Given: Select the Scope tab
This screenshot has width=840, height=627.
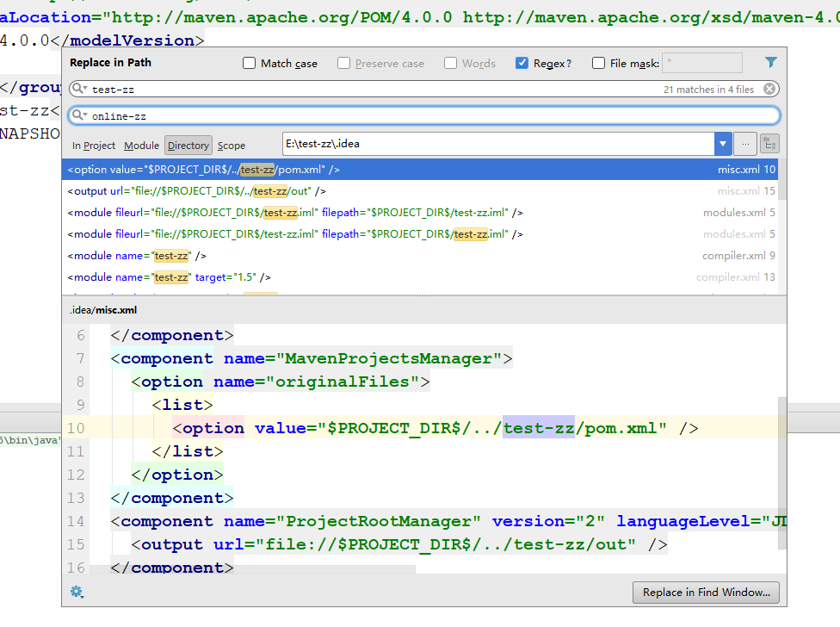Looking at the screenshot, I should [232, 146].
